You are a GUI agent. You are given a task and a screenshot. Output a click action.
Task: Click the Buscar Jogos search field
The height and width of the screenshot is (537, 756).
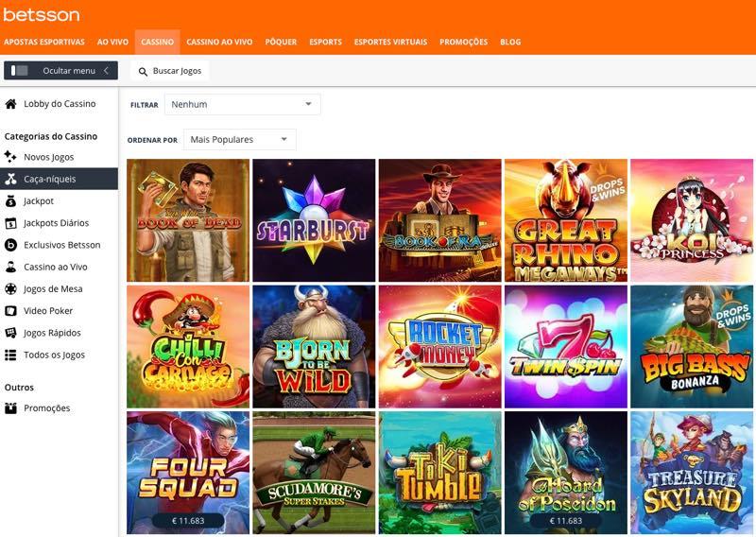click(x=170, y=71)
